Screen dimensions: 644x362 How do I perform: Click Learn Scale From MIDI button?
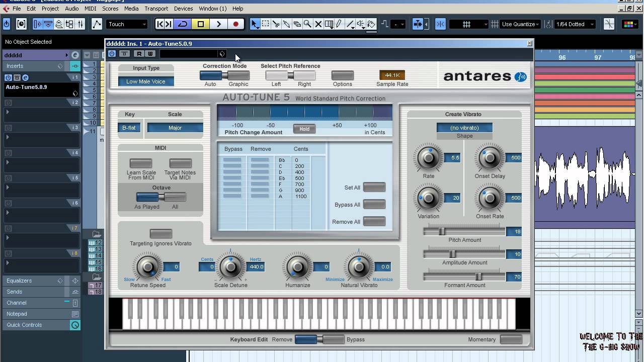[x=141, y=164]
